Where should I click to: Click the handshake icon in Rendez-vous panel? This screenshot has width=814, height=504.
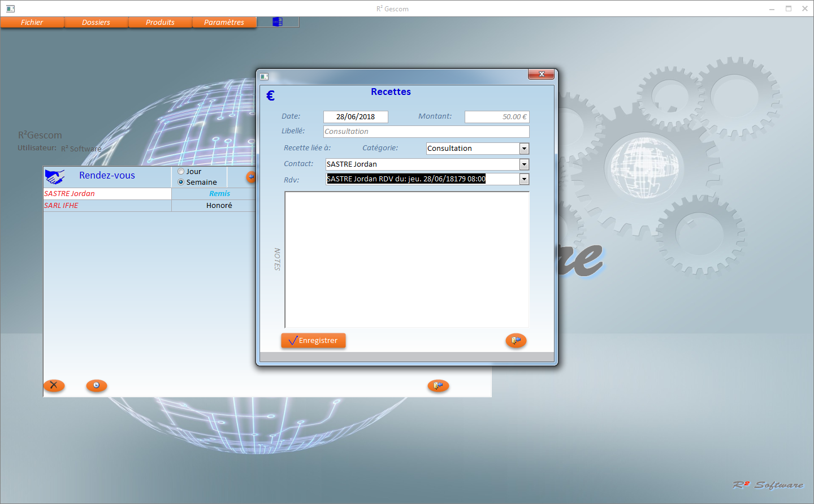point(55,177)
